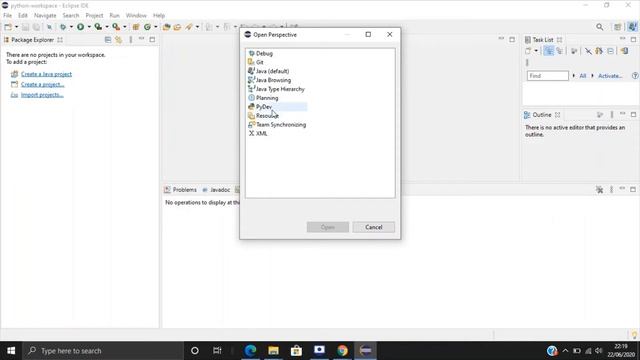Open the File menu
The height and width of the screenshot is (360, 640).
click(7, 16)
